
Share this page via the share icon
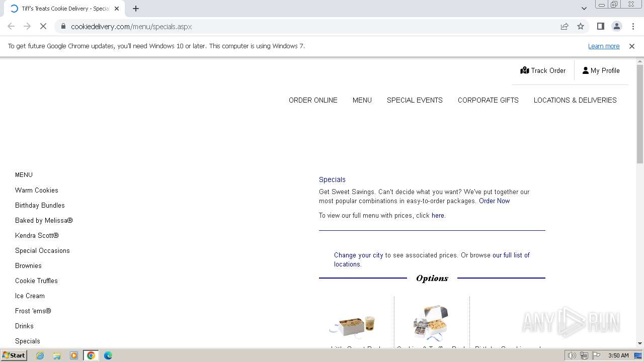point(565,27)
